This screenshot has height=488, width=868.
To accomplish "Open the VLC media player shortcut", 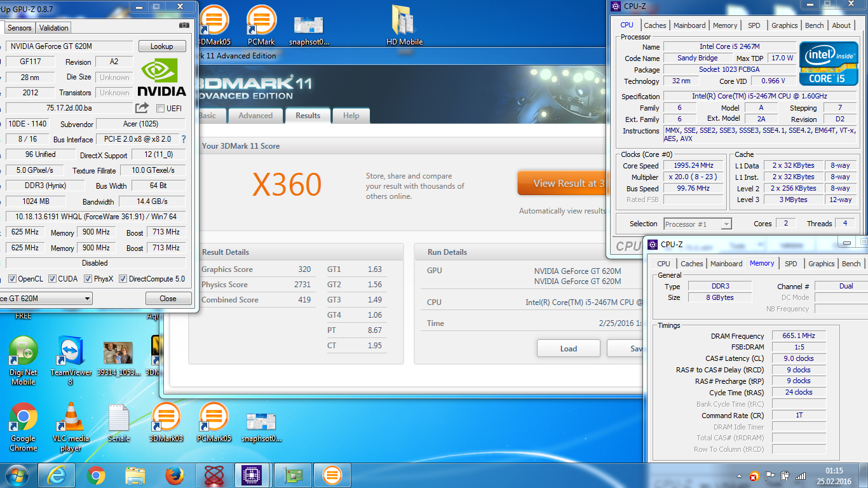I will point(71,427).
